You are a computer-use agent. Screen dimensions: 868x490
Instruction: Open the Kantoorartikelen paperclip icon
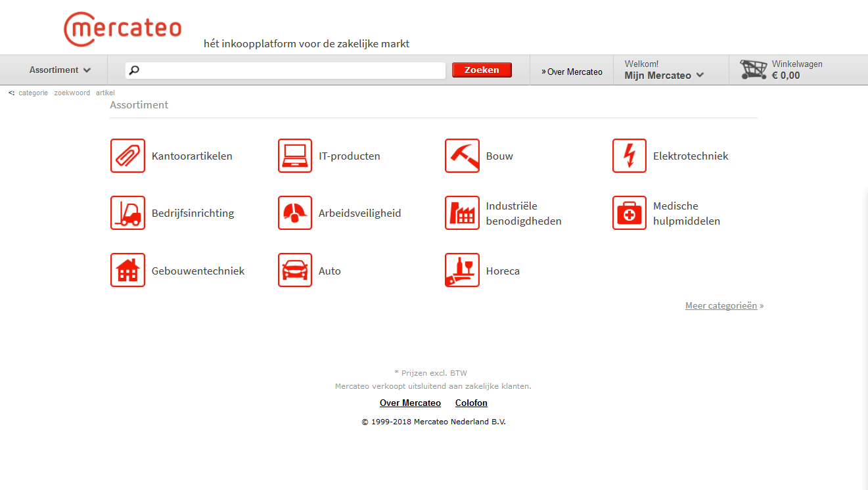[127, 156]
